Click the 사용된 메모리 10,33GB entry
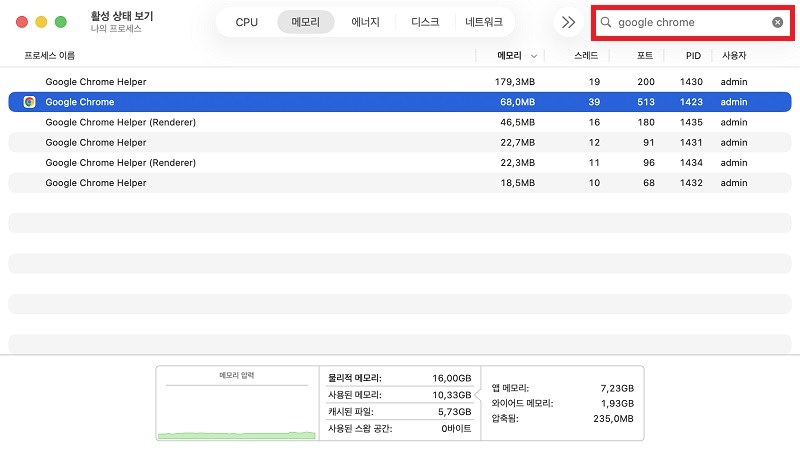This screenshot has width=800, height=453. click(x=399, y=395)
